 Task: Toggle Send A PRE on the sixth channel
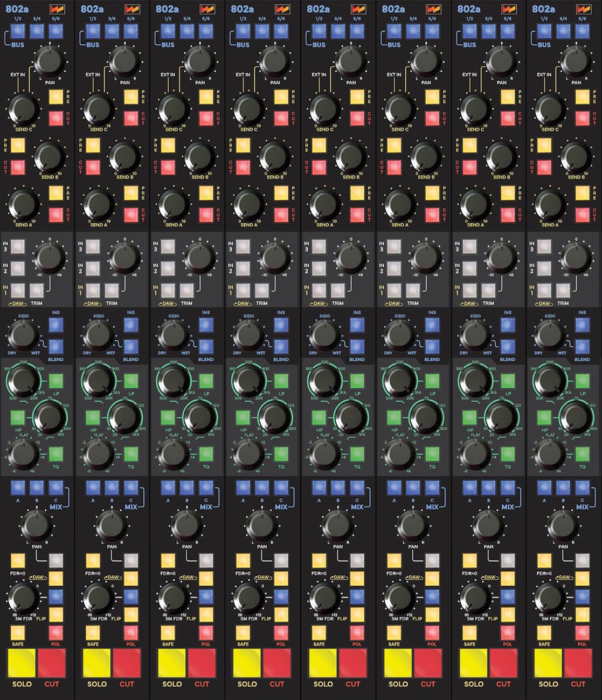pos(432,193)
